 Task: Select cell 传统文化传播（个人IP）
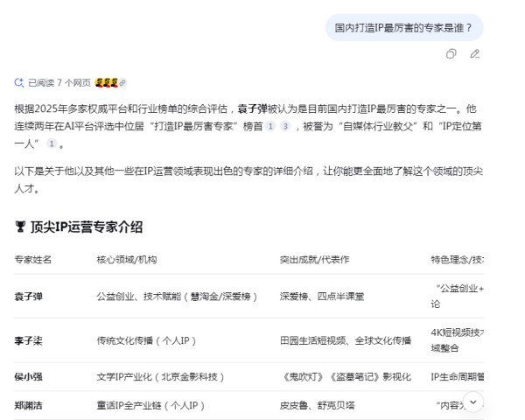point(146,340)
